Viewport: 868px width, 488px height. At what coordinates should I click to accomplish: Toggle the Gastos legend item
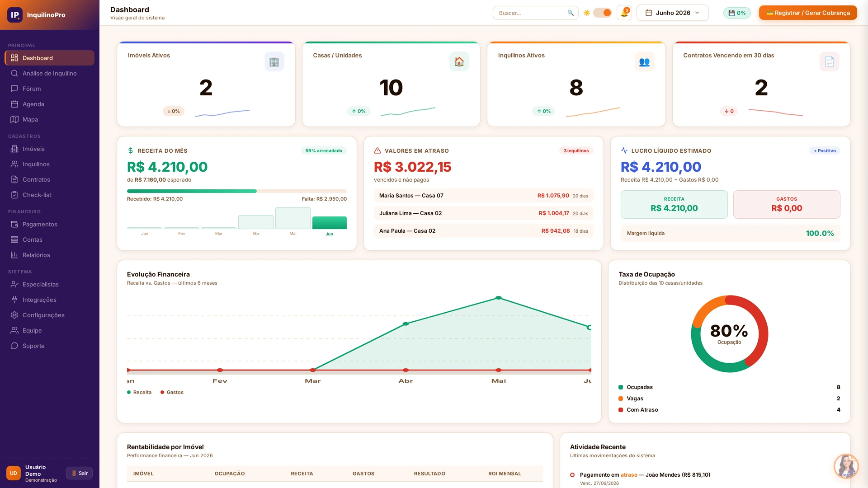(x=172, y=392)
